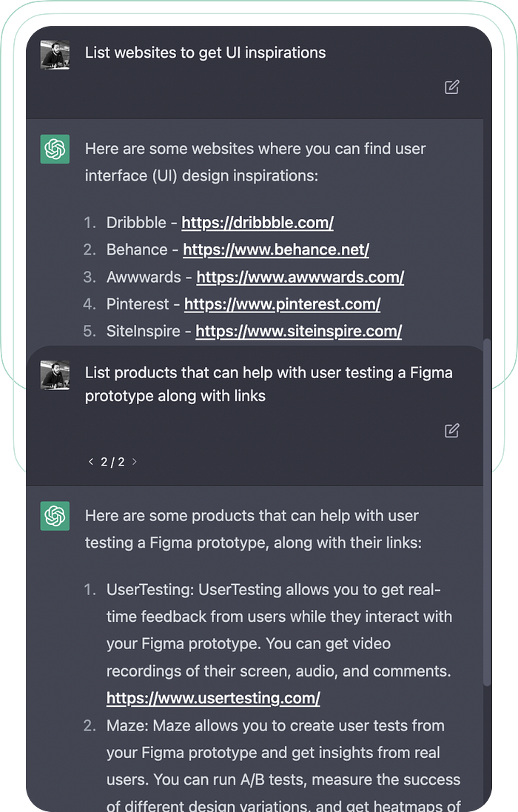Click ChatGPT logo beside user testing answer
This screenshot has height=812, width=518.
(x=55, y=516)
